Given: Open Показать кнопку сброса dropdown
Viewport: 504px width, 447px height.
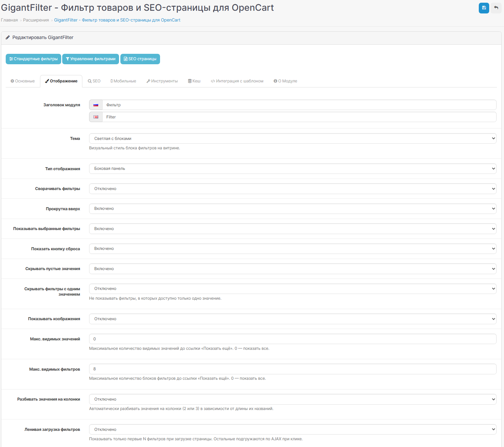Looking at the screenshot, I should click(x=293, y=249).
